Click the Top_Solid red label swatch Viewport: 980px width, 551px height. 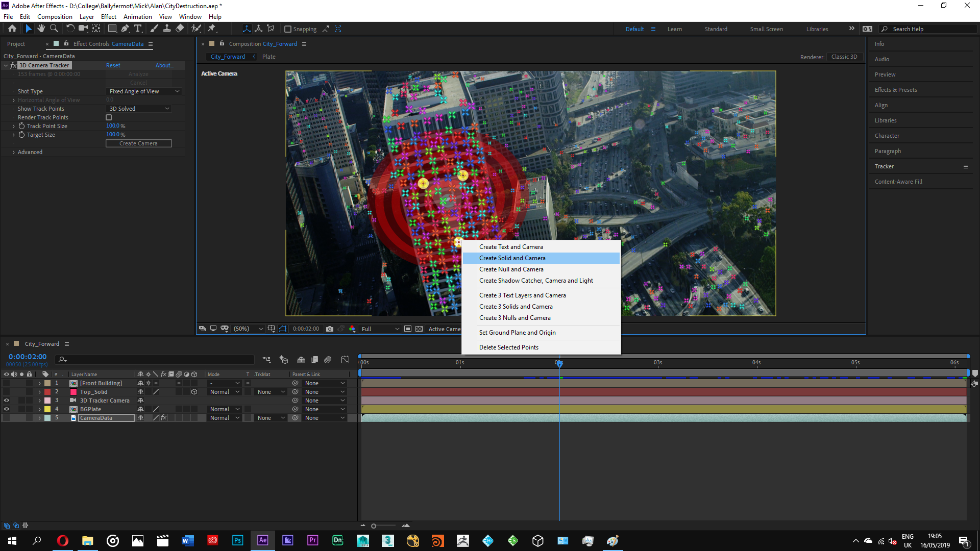point(47,392)
